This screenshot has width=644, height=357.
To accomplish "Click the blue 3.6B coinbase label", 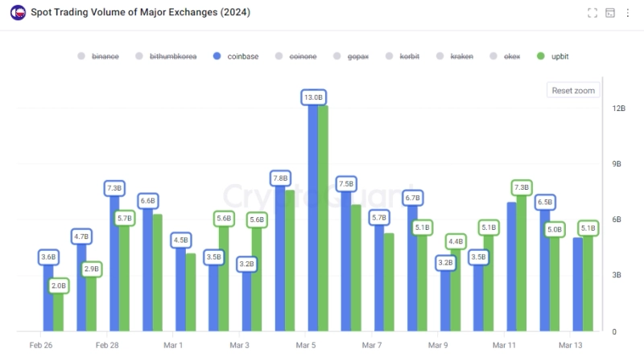I will pyautogui.click(x=48, y=257).
